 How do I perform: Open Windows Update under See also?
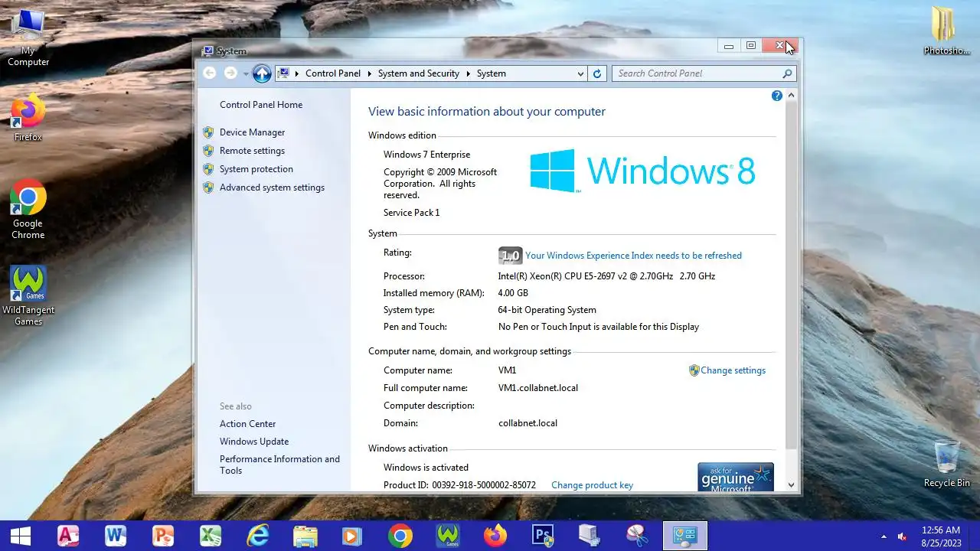click(254, 442)
